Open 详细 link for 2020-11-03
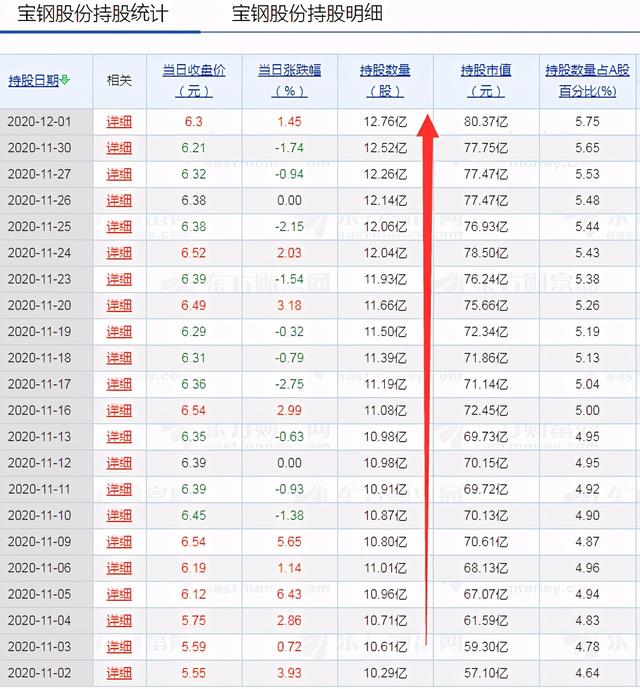640x689 pixels. click(x=119, y=647)
